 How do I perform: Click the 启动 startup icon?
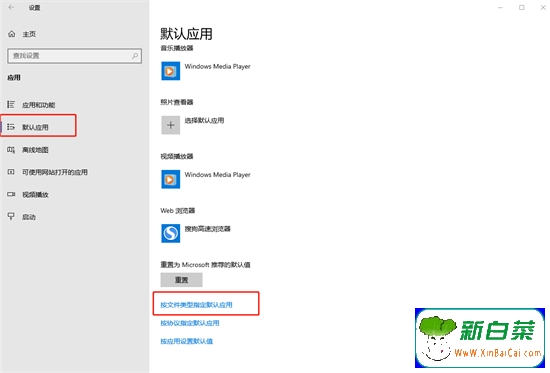tap(11, 217)
